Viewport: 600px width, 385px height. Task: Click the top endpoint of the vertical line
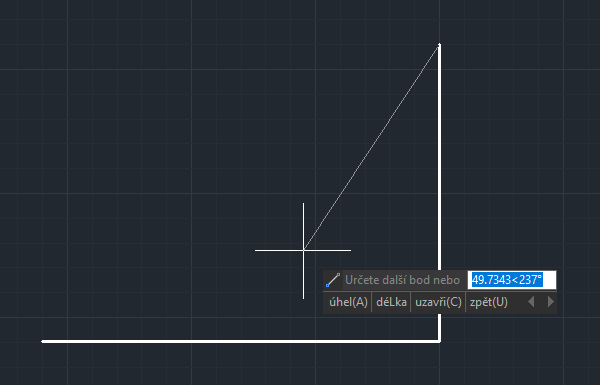440,45
